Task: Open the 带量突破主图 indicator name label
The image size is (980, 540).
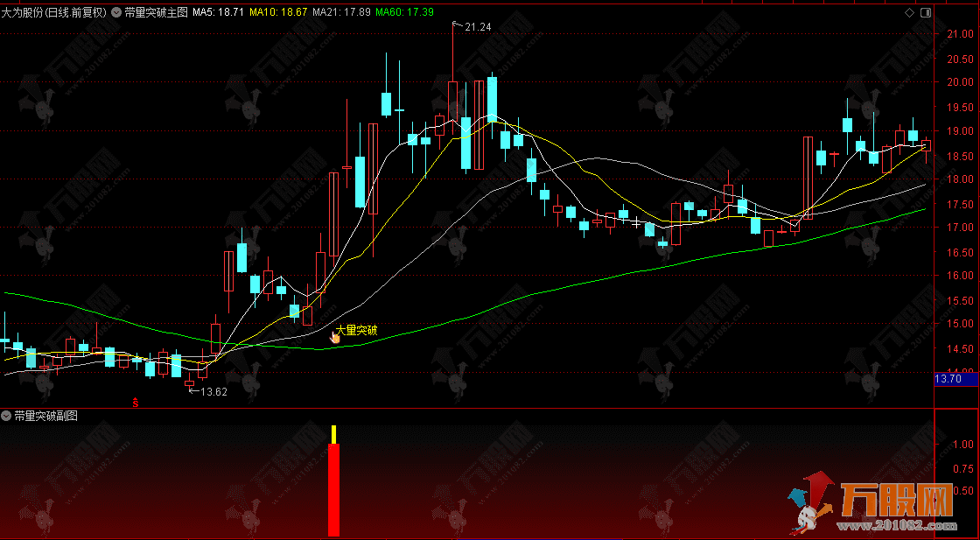Action: 156,12
